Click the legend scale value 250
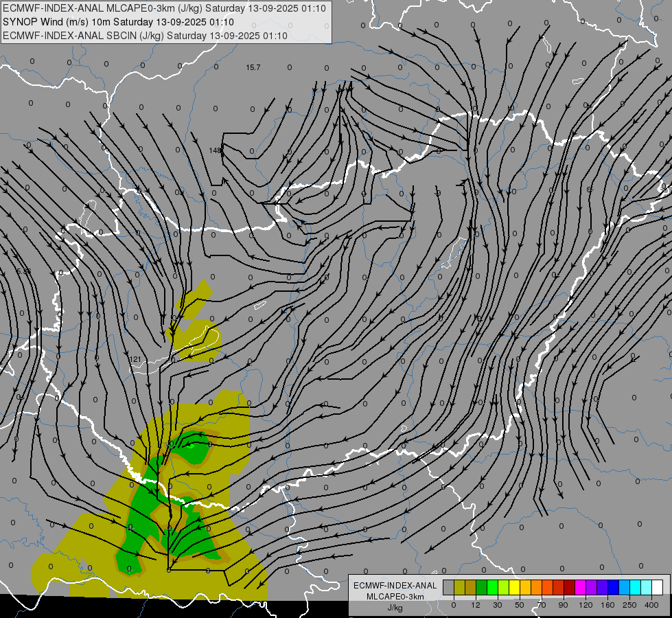 tap(629, 605)
